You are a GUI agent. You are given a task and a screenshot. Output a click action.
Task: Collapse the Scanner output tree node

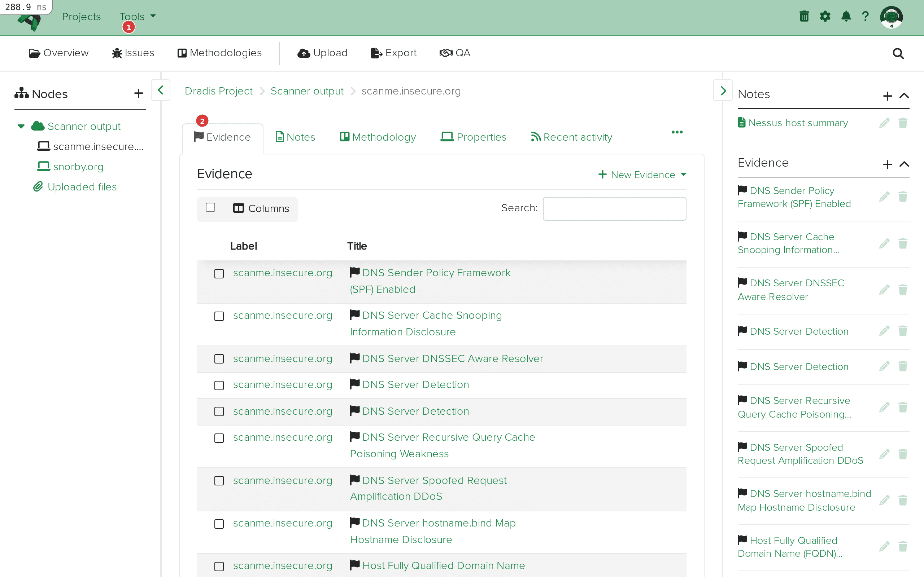(21, 126)
